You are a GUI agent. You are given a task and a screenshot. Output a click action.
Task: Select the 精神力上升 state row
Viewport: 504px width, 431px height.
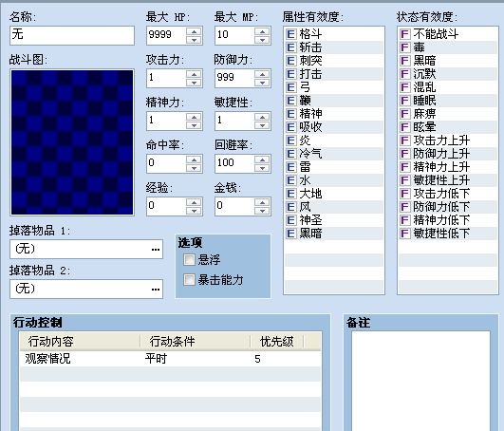448,167
